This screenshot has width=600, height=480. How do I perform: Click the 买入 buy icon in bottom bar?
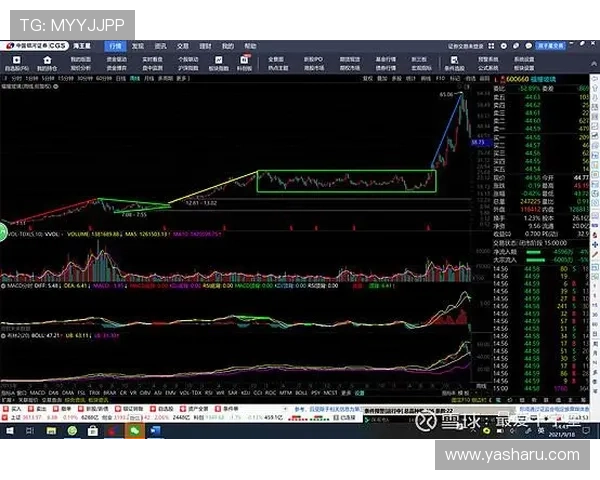(x=14, y=409)
